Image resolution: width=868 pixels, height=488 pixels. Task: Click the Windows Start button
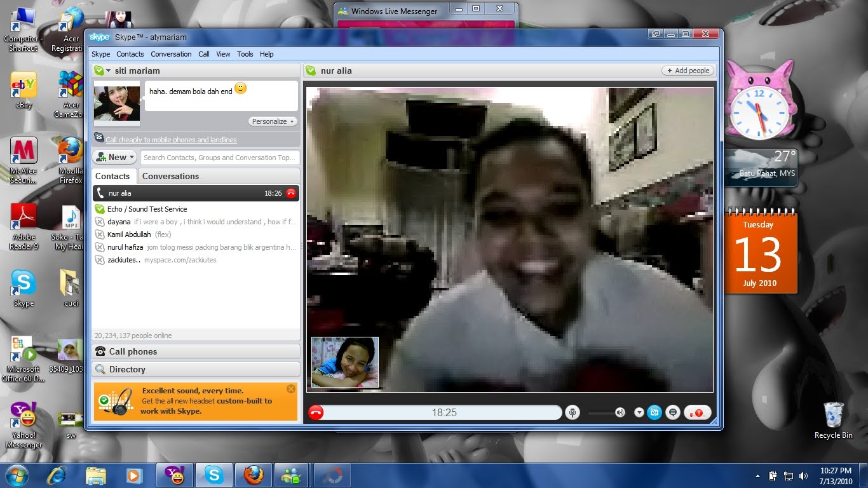click(x=17, y=475)
